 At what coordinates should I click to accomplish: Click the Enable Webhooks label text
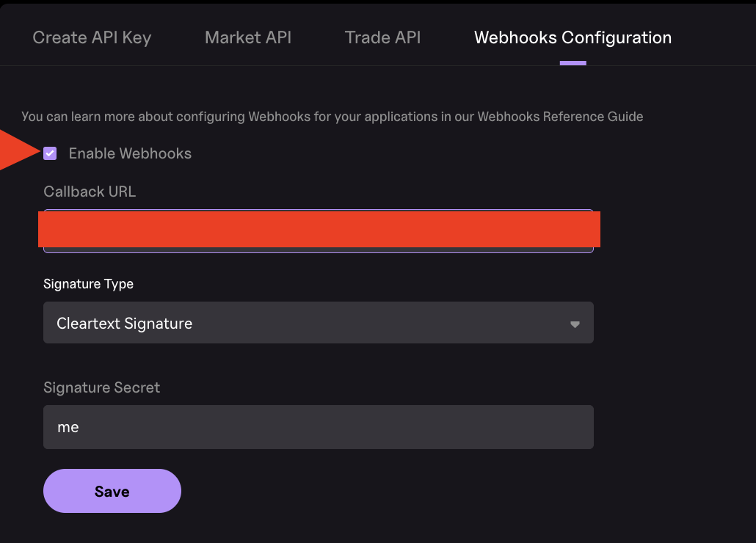click(130, 153)
